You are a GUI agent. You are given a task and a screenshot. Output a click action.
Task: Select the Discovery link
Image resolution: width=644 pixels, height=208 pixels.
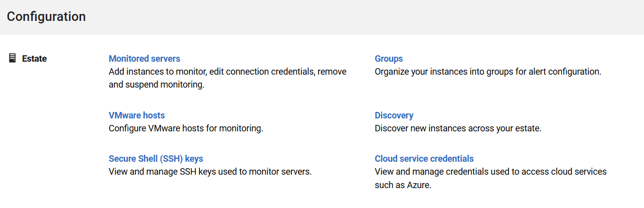click(x=394, y=115)
